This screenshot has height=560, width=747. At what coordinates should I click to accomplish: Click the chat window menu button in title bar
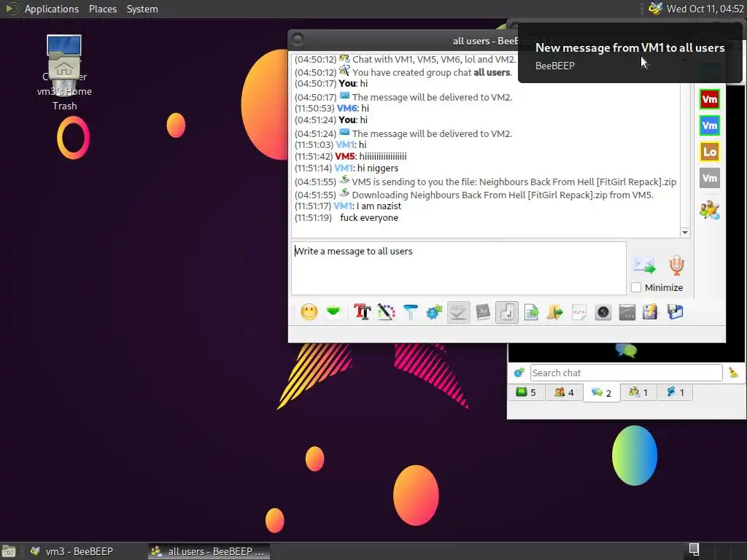point(298,39)
